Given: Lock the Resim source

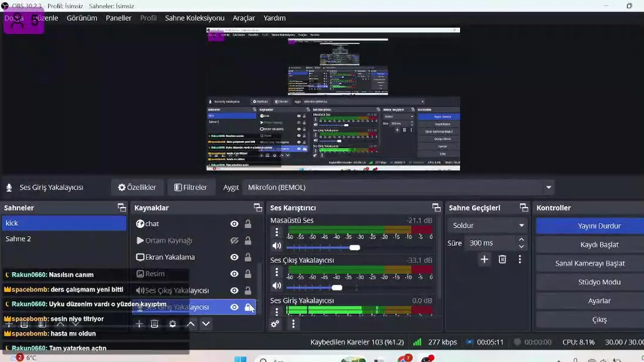Looking at the screenshot, I should [248, 274].
